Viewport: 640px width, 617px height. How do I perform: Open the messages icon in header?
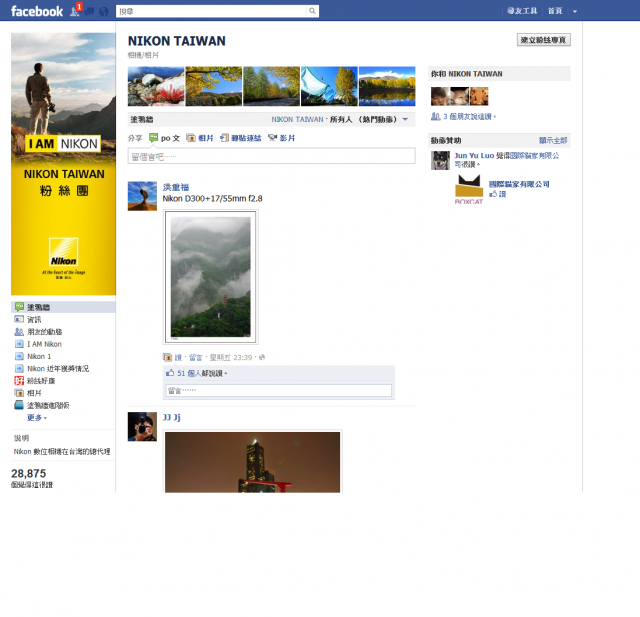tap(89, 11)
